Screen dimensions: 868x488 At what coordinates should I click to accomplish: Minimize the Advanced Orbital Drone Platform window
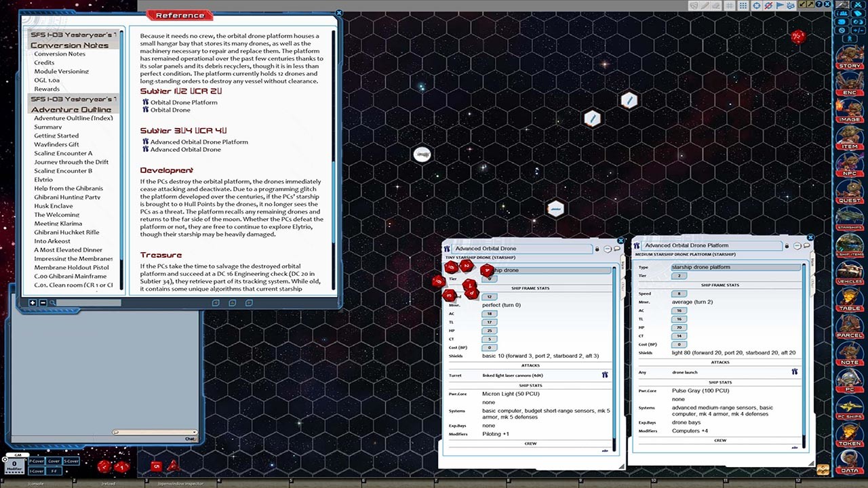pyautogui.click(x=796, y=247)
